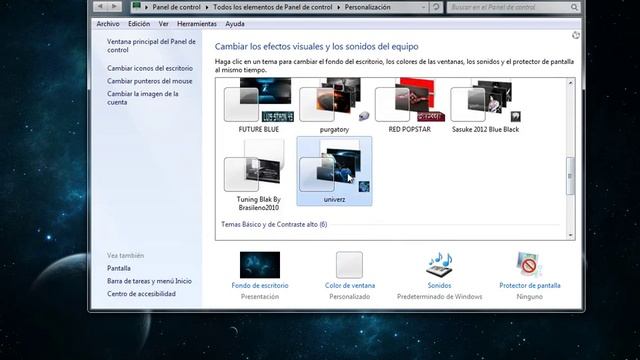This screenshot has width=640, height=360.
Task: Click the Predeterminado de Windows text
Action: click(x=439, y=296)
